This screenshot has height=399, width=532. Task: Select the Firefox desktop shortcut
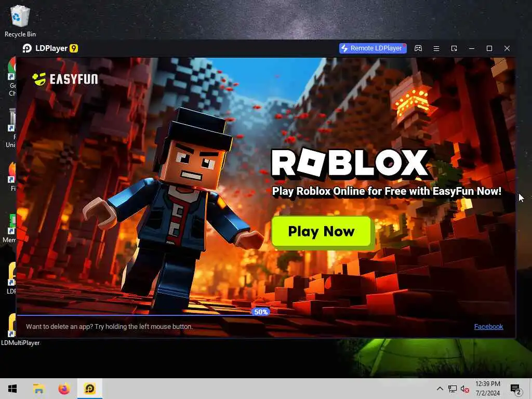click(12, 177)
